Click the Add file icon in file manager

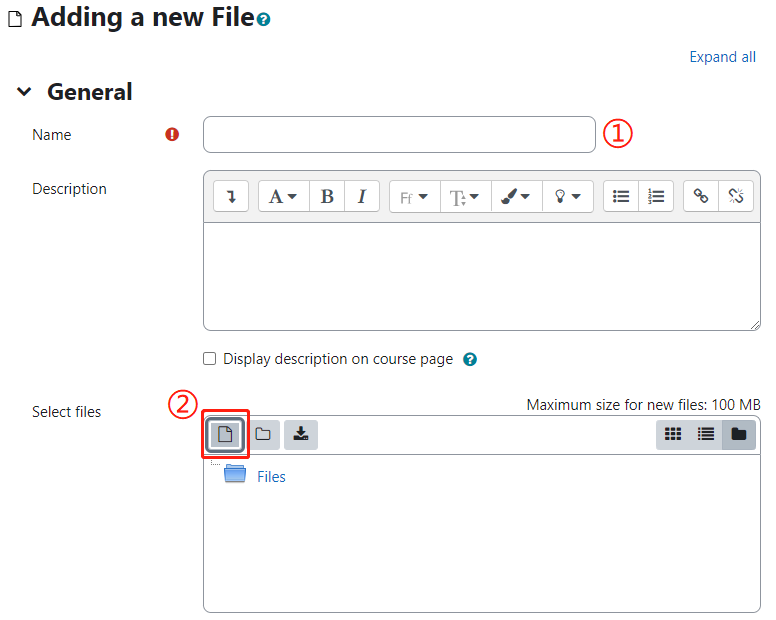click(x=225, y=434)
